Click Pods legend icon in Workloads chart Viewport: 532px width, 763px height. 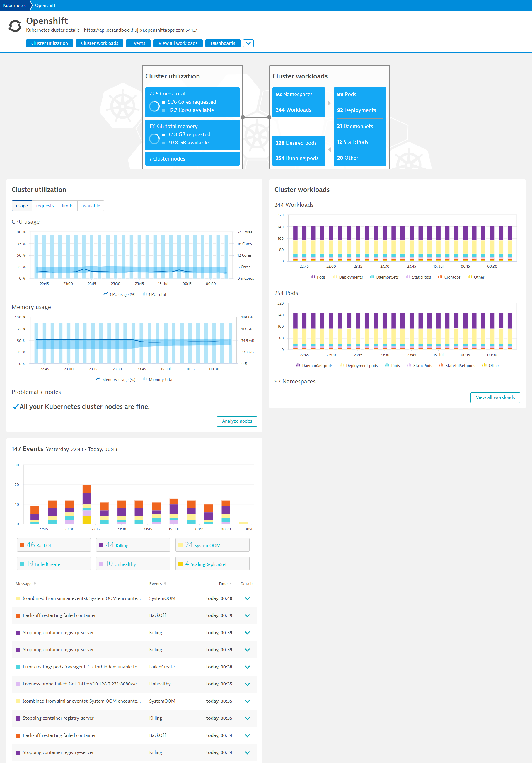[313, 276]
